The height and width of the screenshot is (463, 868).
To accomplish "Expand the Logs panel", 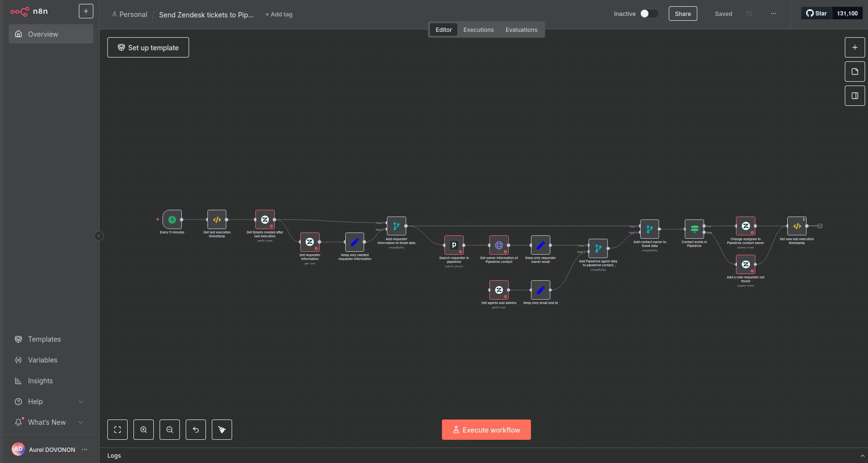I will pyautogui.click(x=862, y=456).
